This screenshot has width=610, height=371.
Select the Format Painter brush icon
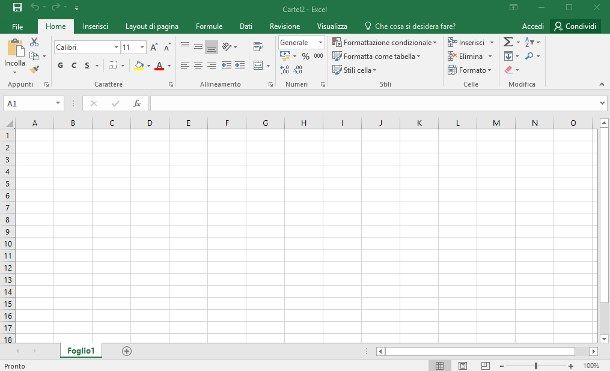click(x=34, y=70)
